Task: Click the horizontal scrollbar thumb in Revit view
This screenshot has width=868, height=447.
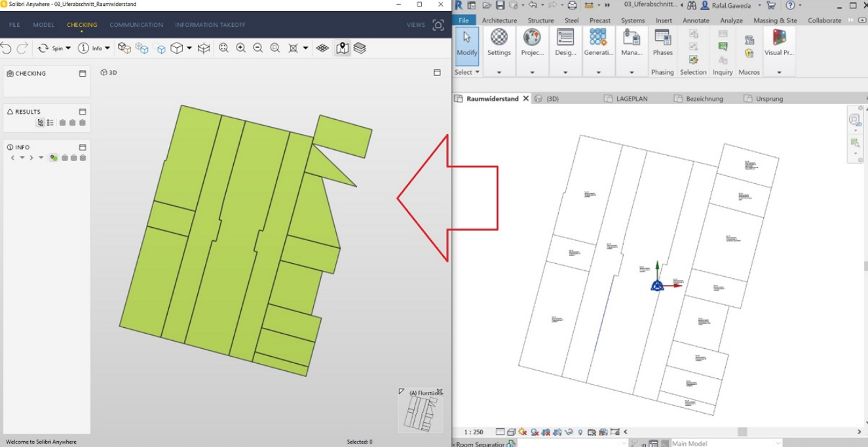Action: 742,432
